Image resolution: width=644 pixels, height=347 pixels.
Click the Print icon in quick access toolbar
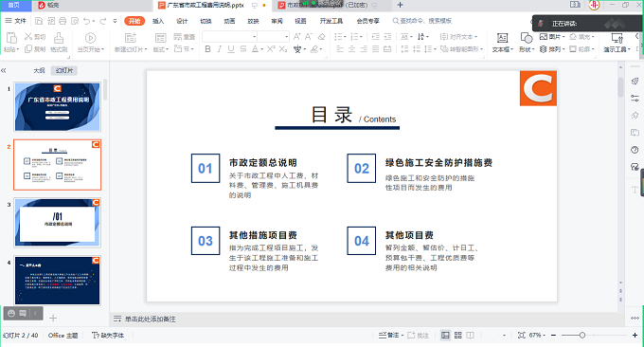pos(63,21)
